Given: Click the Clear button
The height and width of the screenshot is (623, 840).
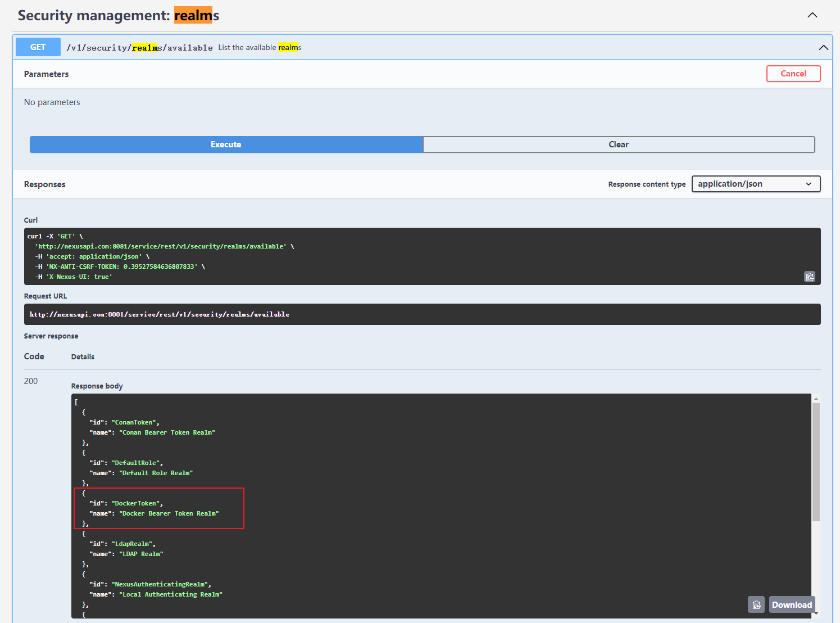Looking at the screenshot, I should tap(619, 145).
